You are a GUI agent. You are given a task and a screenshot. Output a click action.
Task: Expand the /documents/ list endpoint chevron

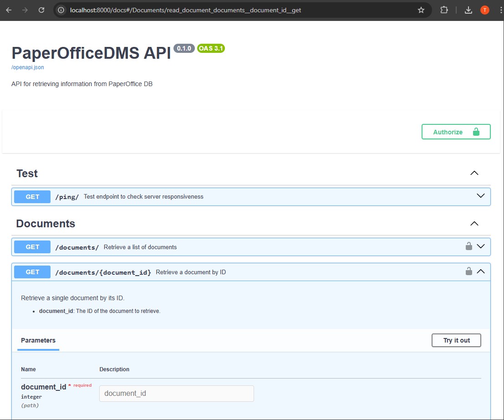[x=480, y=246]
